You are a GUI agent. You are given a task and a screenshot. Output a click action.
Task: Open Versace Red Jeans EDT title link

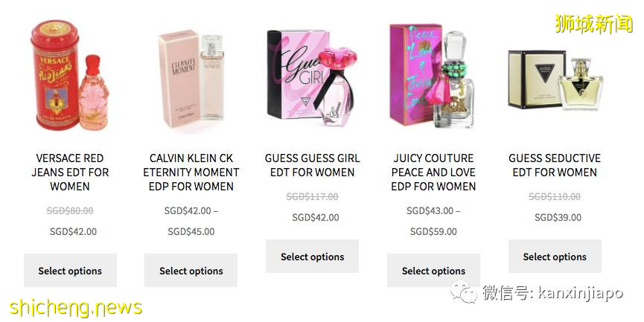(70, 172)
